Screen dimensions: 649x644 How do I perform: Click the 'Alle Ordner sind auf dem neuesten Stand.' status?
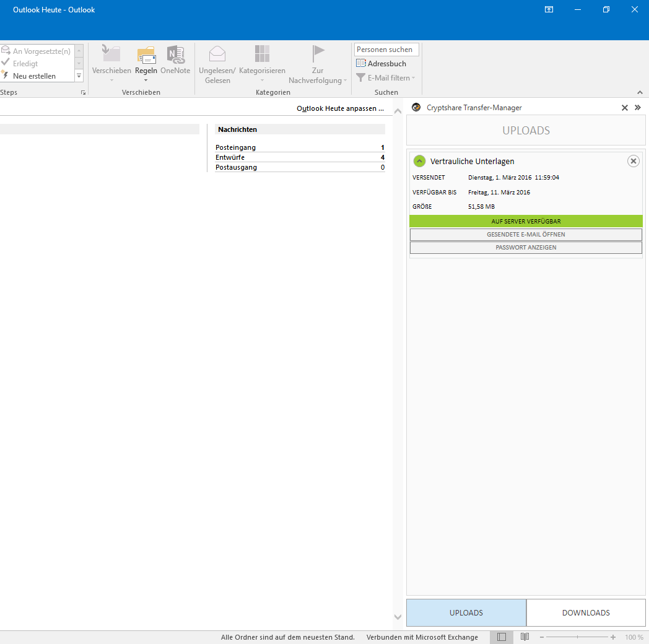pos(288,637)
